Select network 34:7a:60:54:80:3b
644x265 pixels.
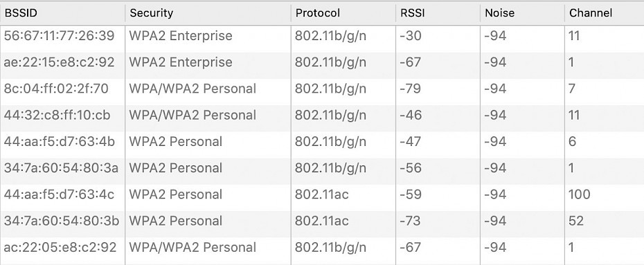tap(322, 221)
